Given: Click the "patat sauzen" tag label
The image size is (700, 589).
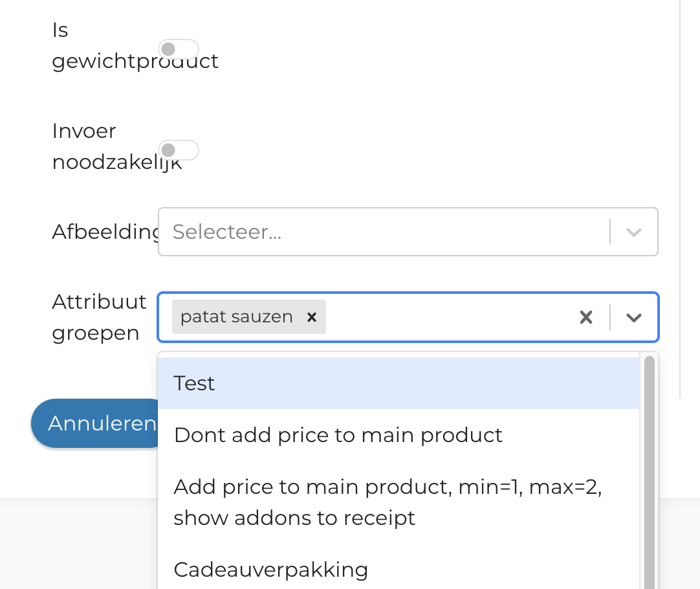Looking at the screenshot, I should [x=235, y=317].
